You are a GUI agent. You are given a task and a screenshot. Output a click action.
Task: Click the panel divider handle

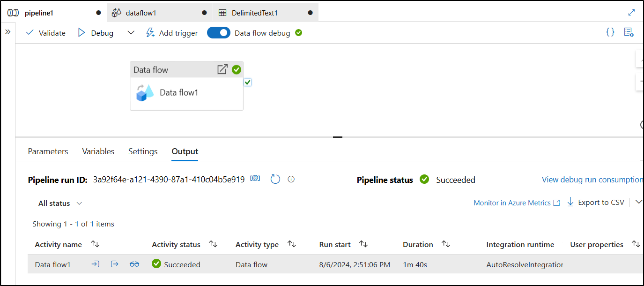click(x=337, y=137)
